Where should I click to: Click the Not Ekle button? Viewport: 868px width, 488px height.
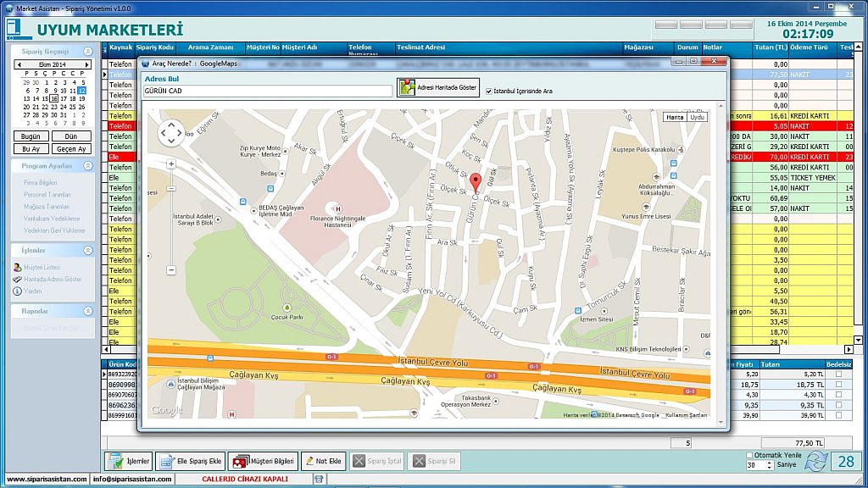(323, 461)
